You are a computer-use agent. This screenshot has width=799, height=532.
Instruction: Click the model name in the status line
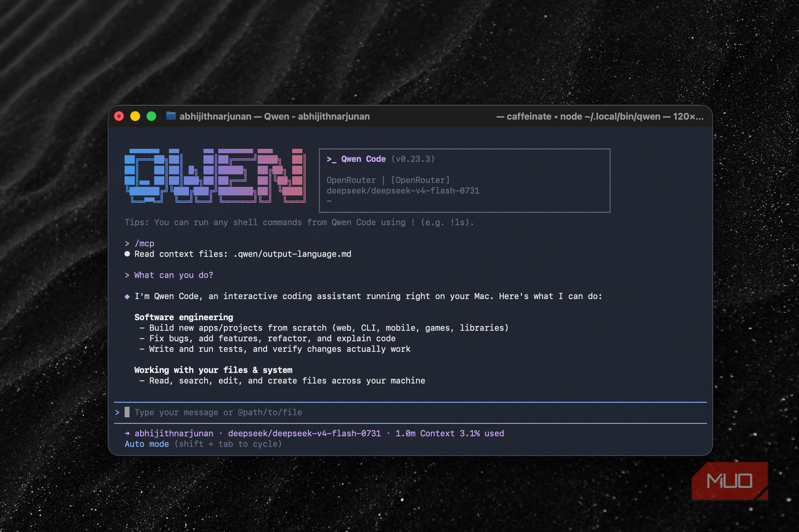(x=305, y=434)
